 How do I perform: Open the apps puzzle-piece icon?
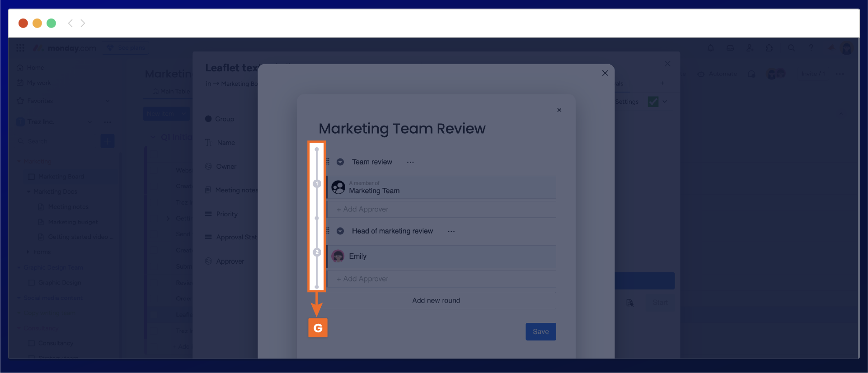769,48
